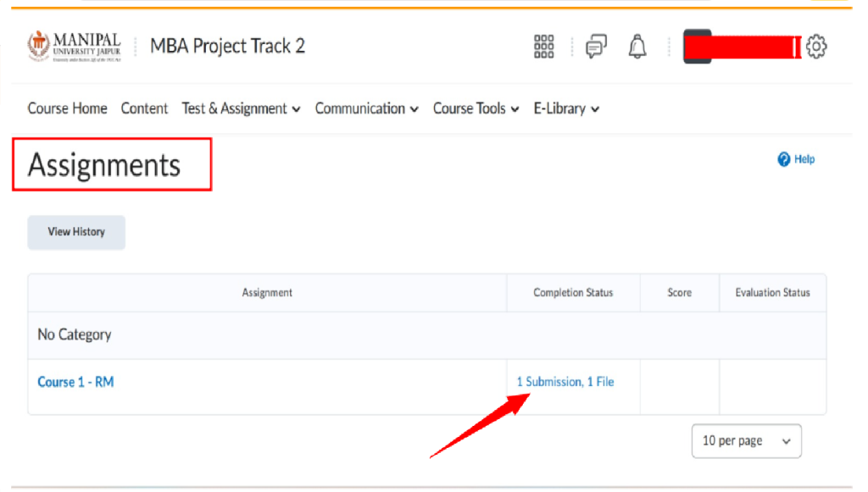This screenshot has width=868, height=492.
Task: Click the Completion Status column header
Action: (573, 293)
